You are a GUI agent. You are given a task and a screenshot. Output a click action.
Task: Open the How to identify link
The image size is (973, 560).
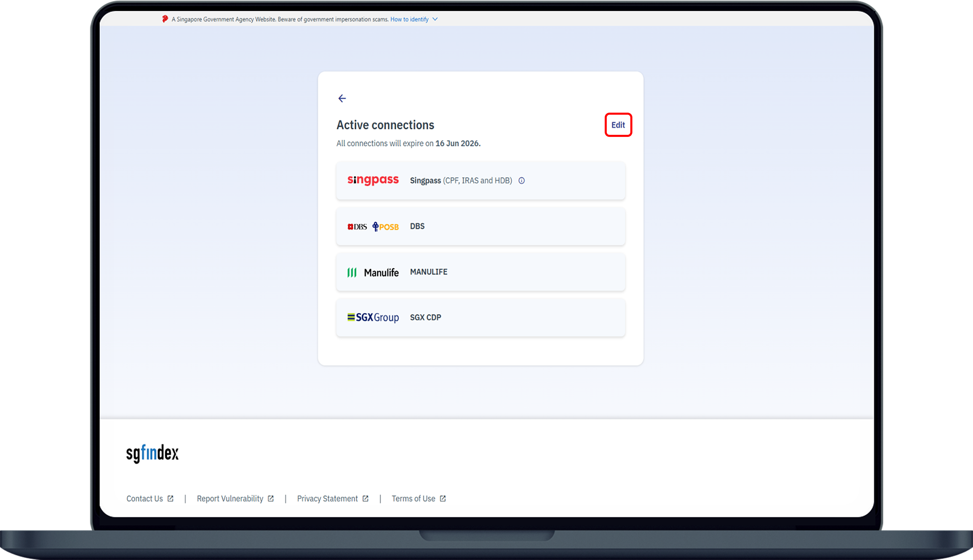[409, 19]
